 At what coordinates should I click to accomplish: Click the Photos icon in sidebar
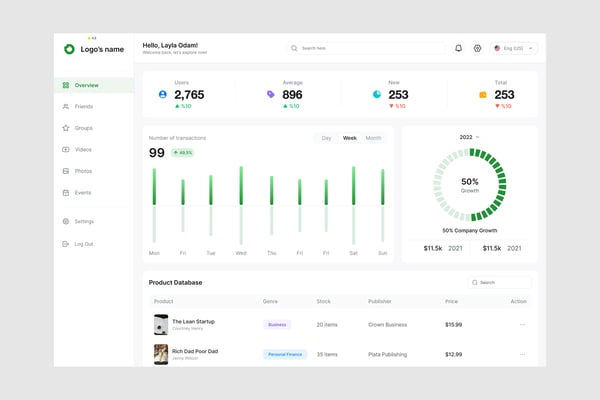66,171
